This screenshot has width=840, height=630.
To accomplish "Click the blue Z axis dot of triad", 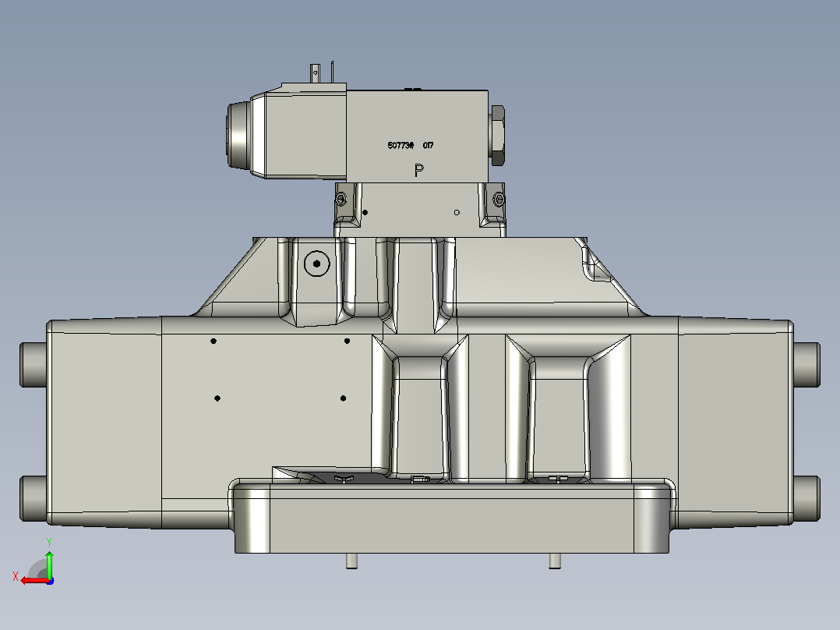I will pos(50,581).
